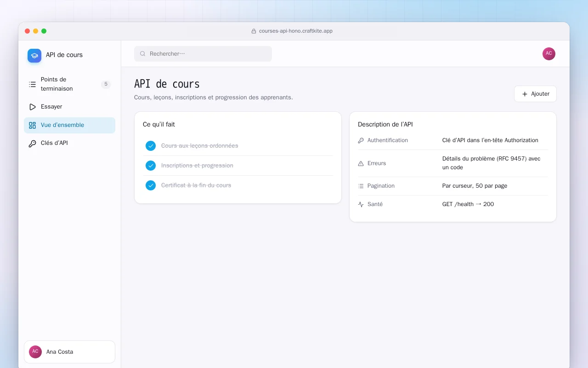Click the key icon next to Authentification
The width and height of the screenshot is (588, 368).
click(361, 140)
